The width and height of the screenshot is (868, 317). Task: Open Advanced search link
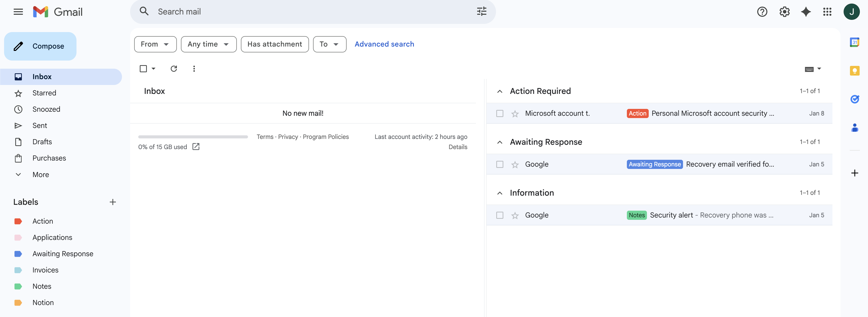click(384, 44)
